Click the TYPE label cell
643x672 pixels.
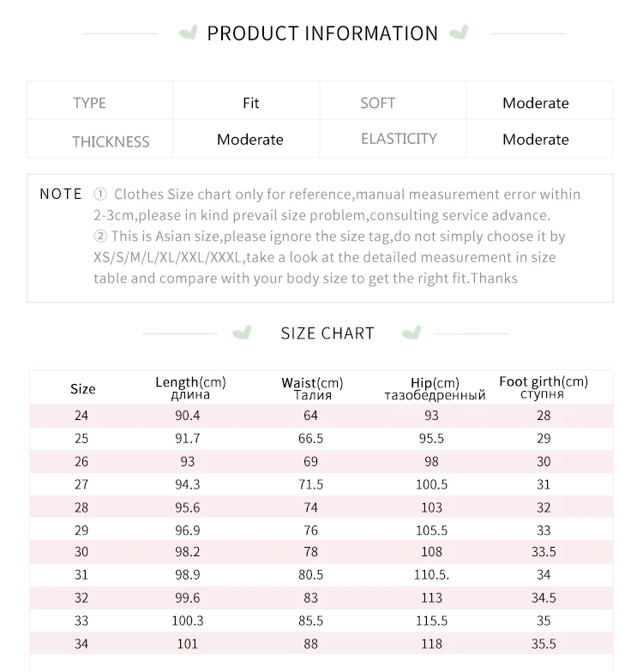point(90,103)
